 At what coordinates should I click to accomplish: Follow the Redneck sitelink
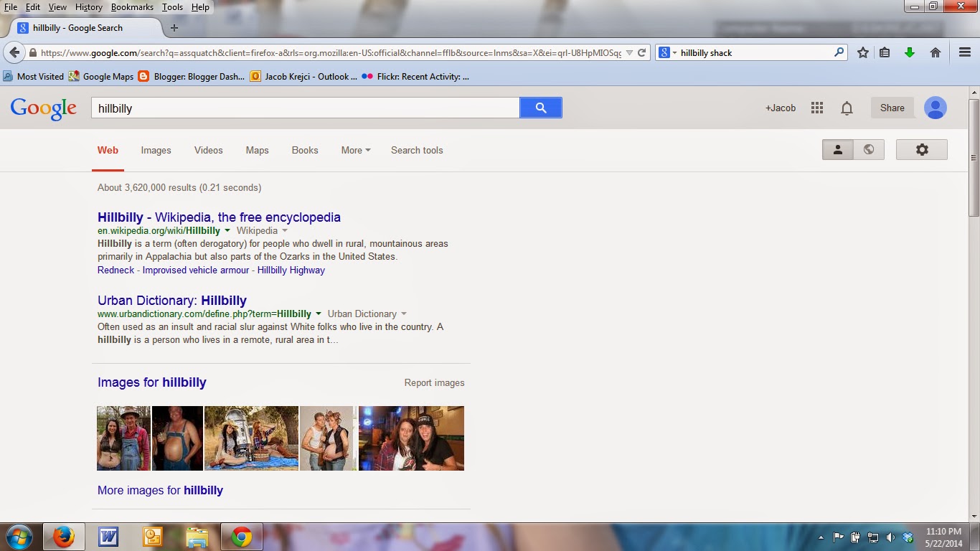116,270
